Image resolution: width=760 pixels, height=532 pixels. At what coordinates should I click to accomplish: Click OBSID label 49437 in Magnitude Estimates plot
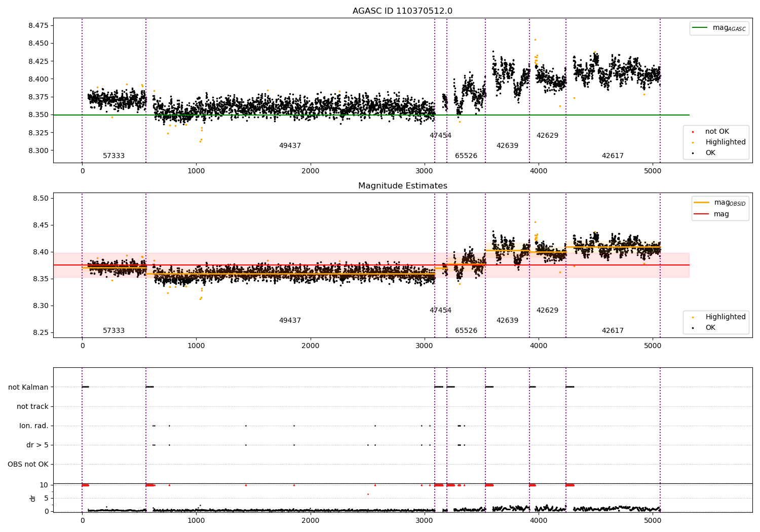[x=290, y=321]
